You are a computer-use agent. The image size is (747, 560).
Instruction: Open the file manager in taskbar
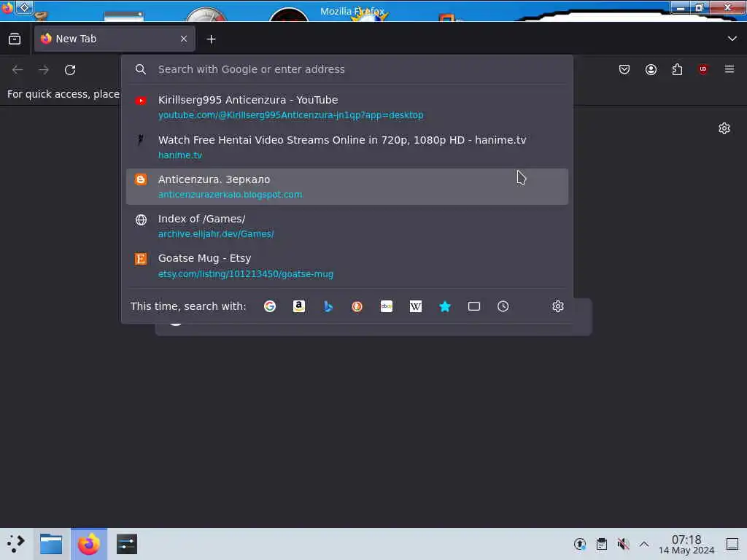click(x=51, y=544)
